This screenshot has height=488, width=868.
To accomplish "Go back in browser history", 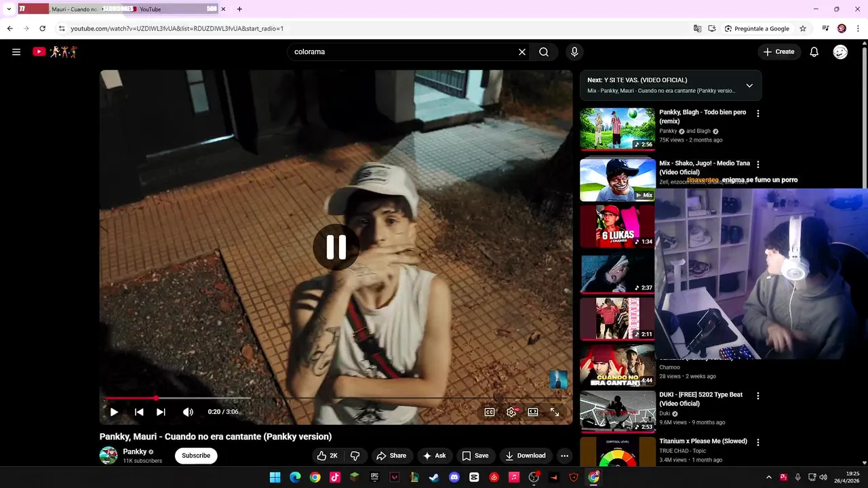I will (9, 28).
